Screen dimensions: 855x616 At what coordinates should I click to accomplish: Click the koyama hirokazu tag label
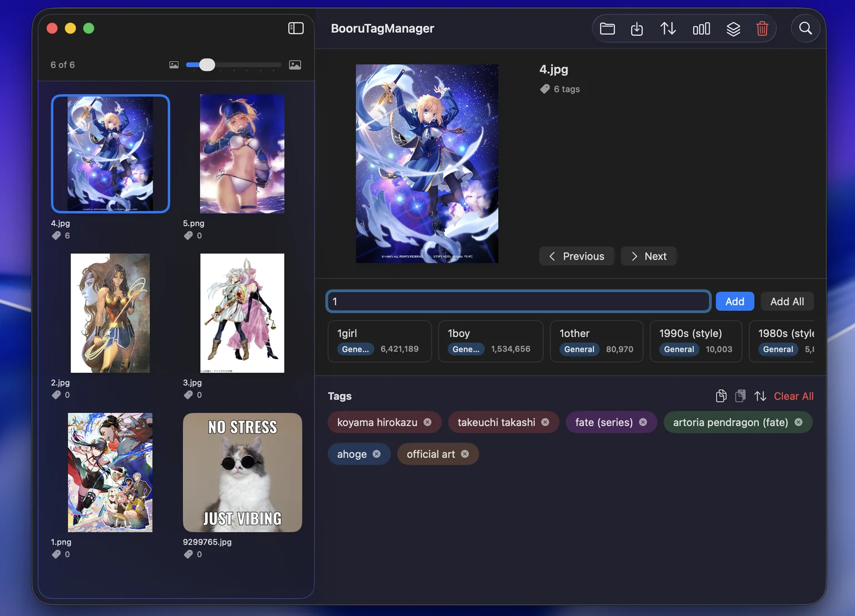coord(377,422)
